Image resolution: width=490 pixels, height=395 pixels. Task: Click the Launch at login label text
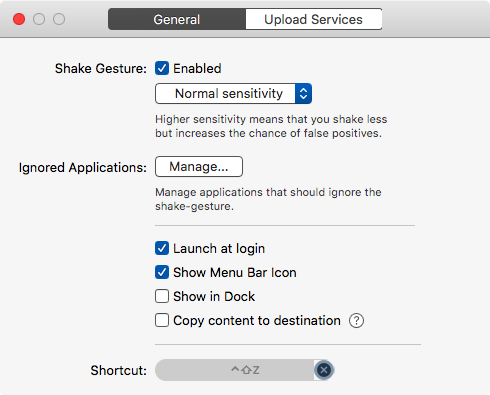219,249
